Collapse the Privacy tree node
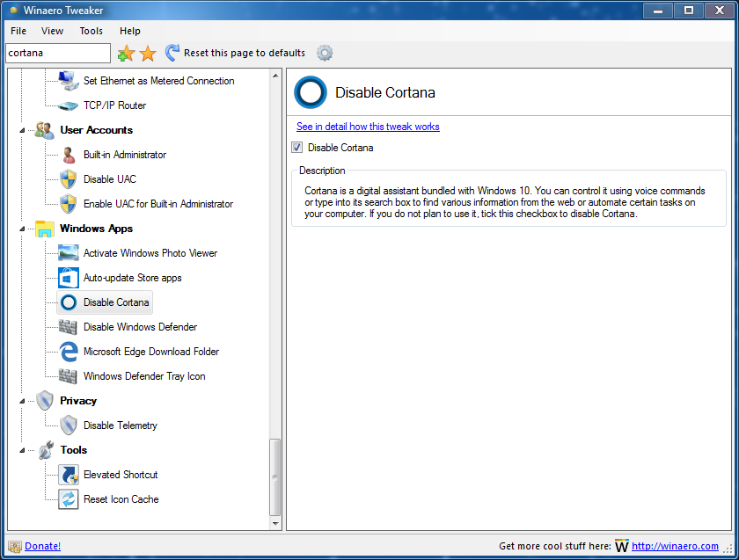The width and height of the screenshot is (739, 560). [22, 401]
